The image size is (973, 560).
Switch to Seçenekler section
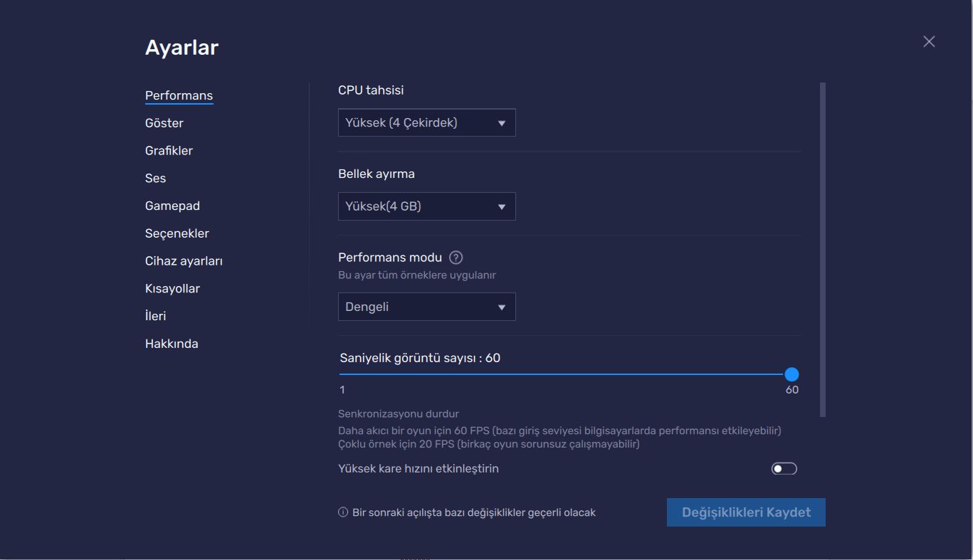pos(177,233)
